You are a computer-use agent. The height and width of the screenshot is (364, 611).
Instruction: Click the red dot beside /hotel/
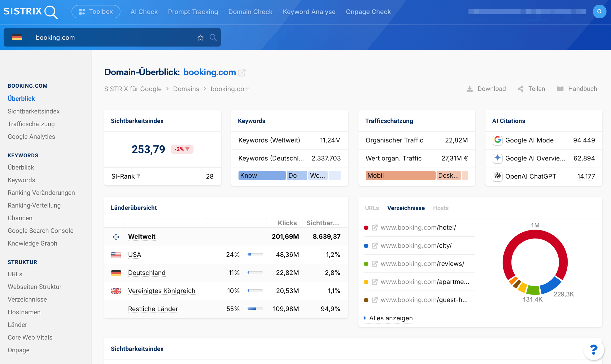366,228
